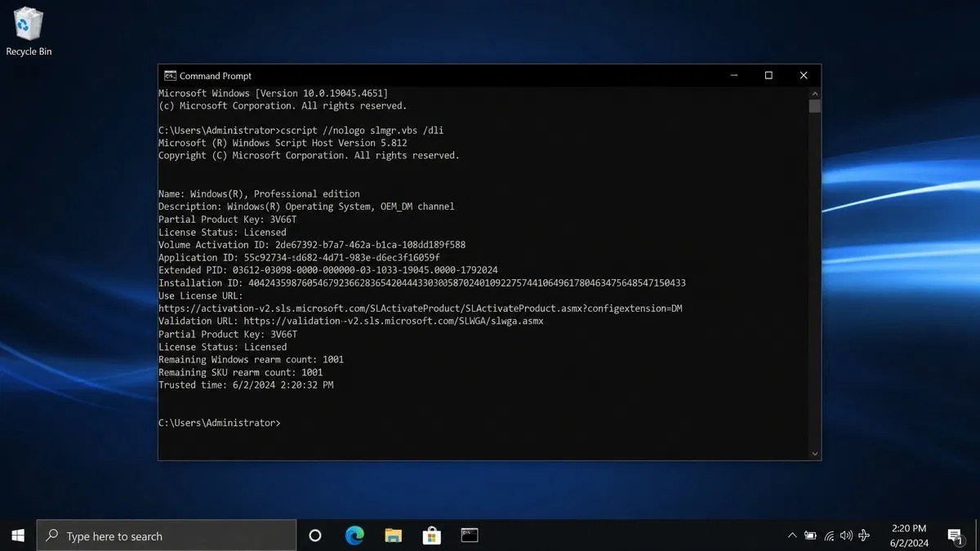Click the Installation ID line
This screenshot has width=980, height=551.
422,283
